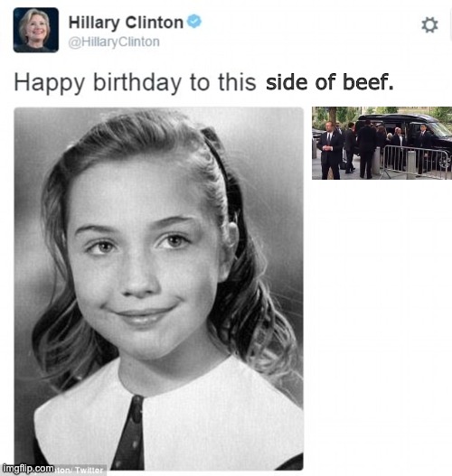Screen dimensions: 452x476
Task: Click the imgflip.com watermark
Action: 29,468
